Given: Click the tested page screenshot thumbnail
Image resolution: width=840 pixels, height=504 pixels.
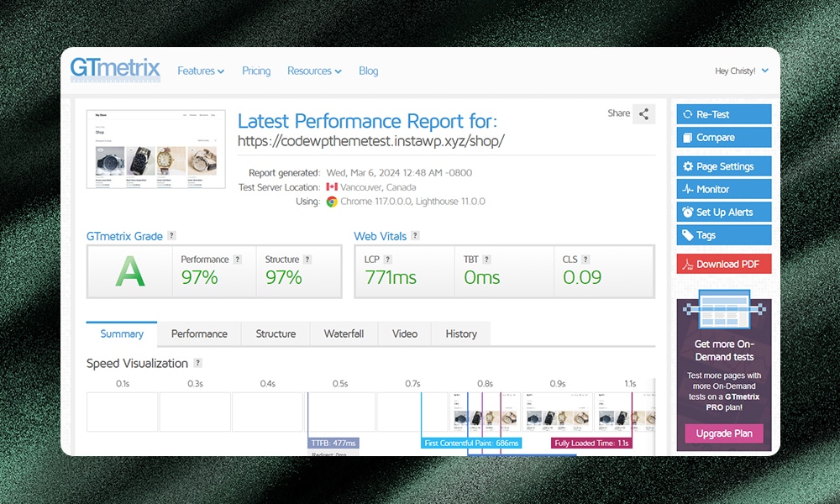Looking at the screenshot, I should tap(155, 150).
